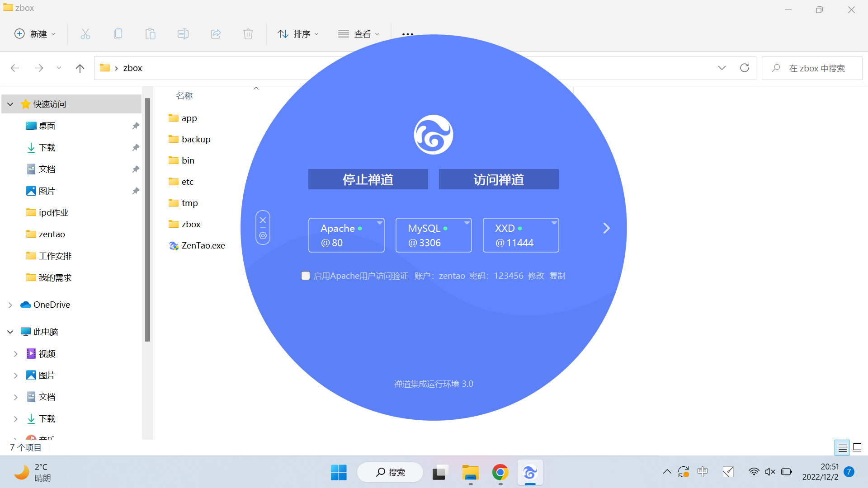Click the 访问禅道 button
The image size is (868, 488).
(x=498, y=179)
